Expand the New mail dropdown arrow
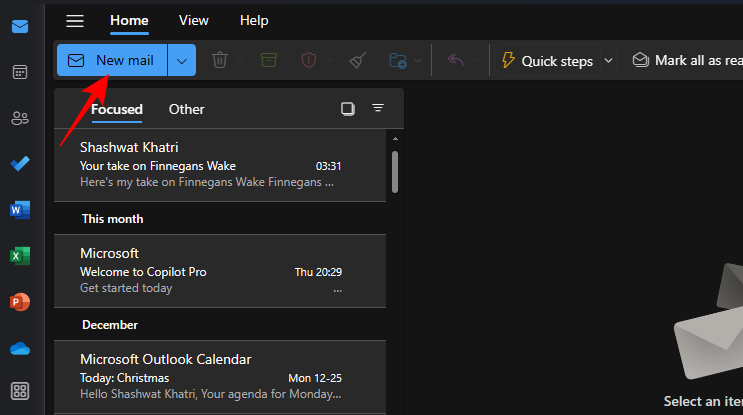The height and width of the screenshot is (415, 743). 182,60
